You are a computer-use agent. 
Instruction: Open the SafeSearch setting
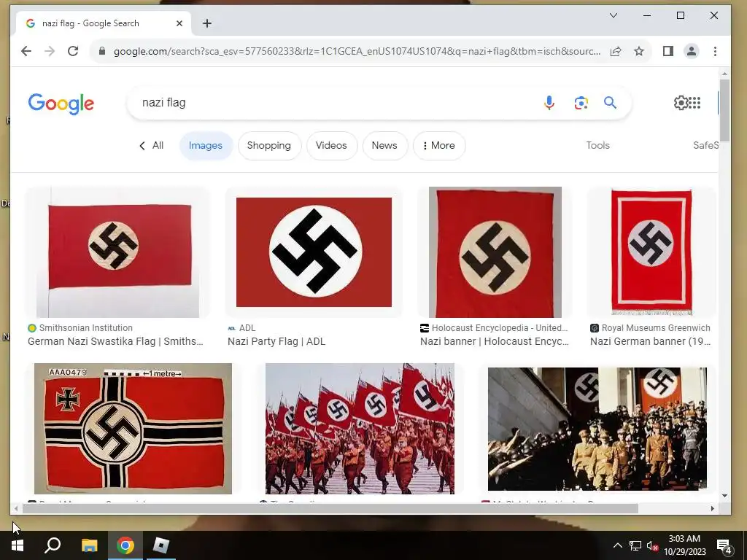click(705, 145)
